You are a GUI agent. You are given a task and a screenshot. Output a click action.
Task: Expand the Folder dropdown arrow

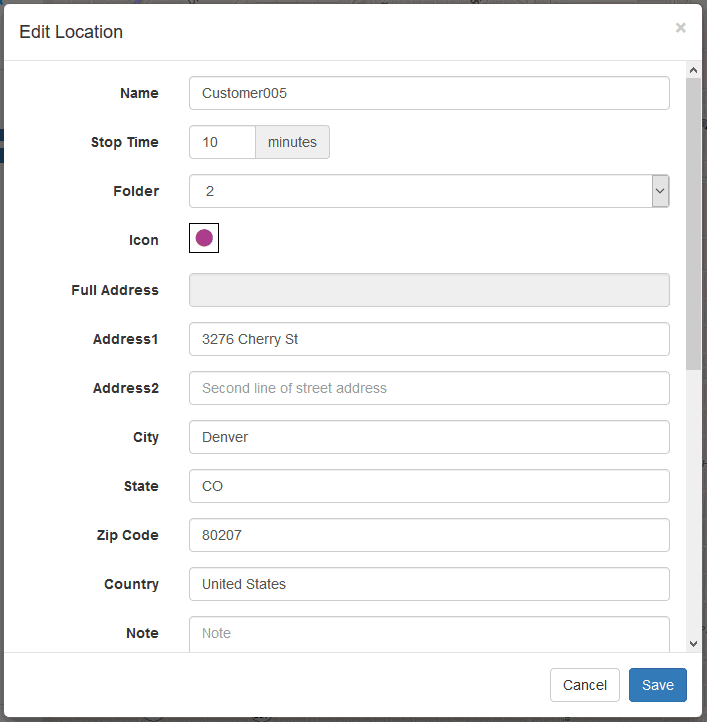(x=660, y=191)
